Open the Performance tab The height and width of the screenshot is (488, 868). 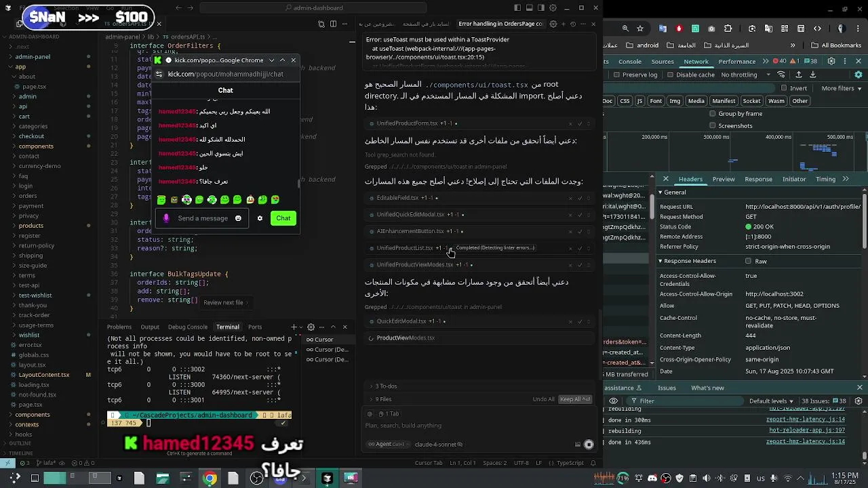737,61
